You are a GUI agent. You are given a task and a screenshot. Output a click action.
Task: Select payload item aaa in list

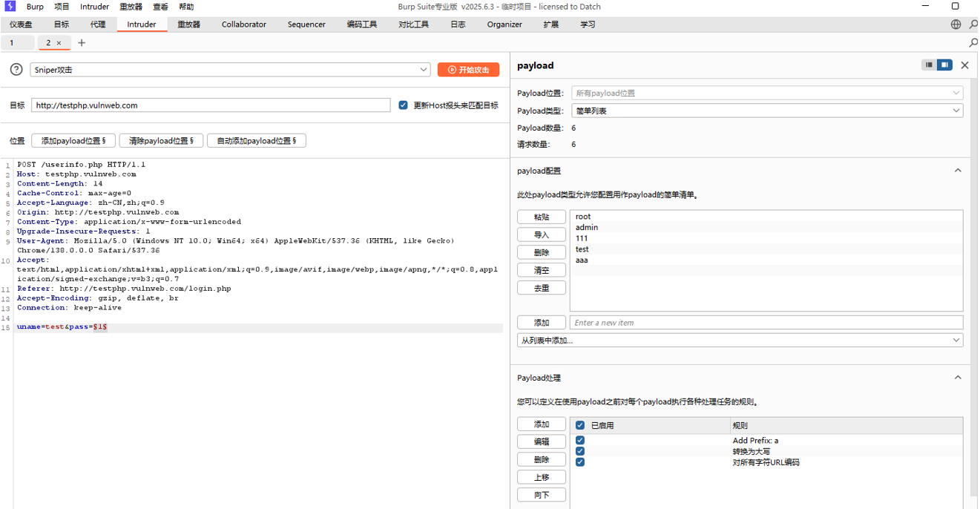[766, 260]
